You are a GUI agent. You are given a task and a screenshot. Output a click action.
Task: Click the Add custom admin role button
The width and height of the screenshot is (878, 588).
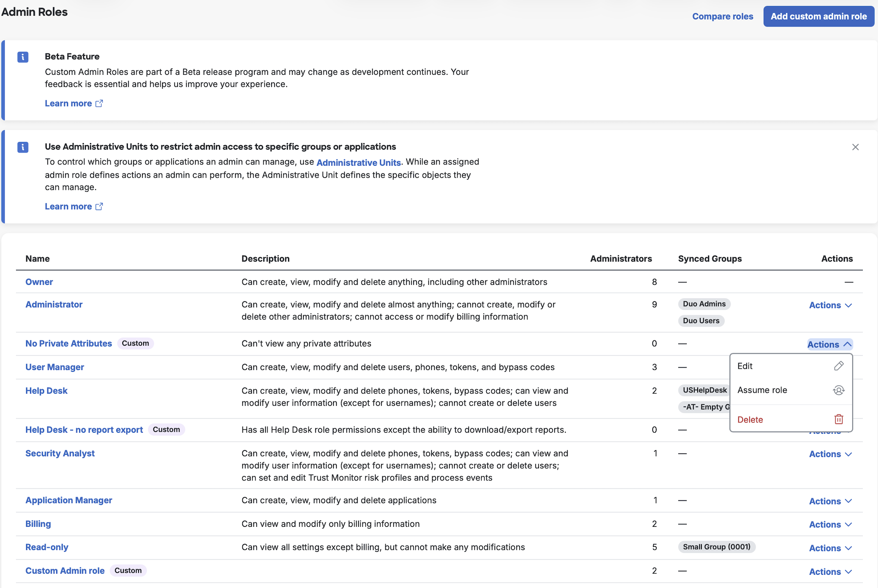(818, 16)
